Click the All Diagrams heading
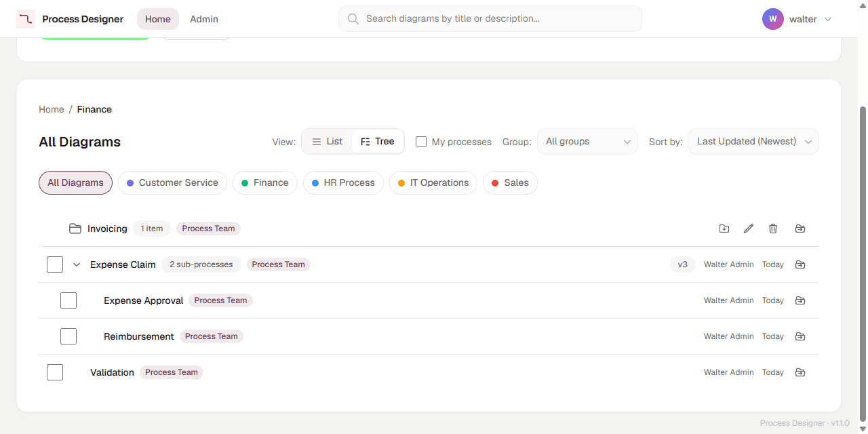This screenshot has height=434, width=868. 79,142
